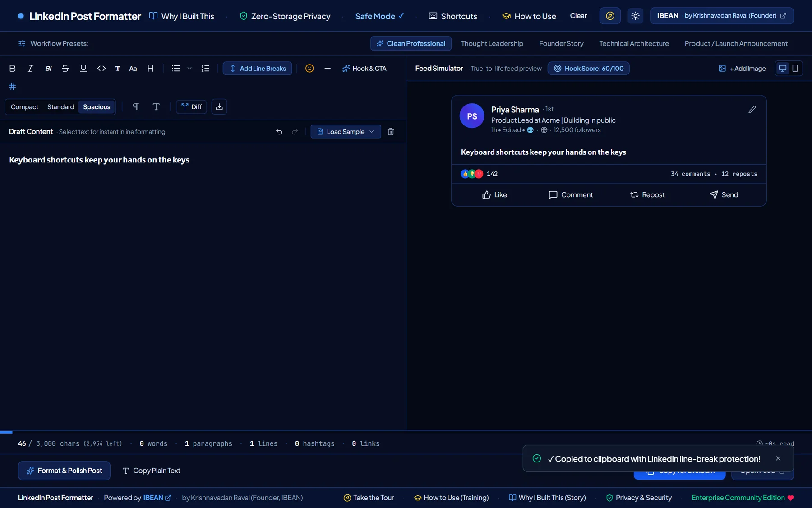Insert a horizontal divider dash

point(328,69)
